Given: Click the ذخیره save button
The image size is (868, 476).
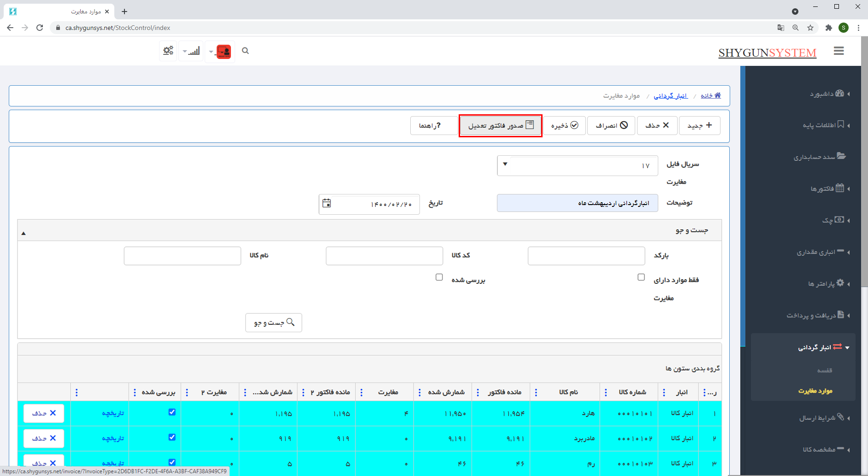Looking at the screenshot, I should (x=564, y=125).
